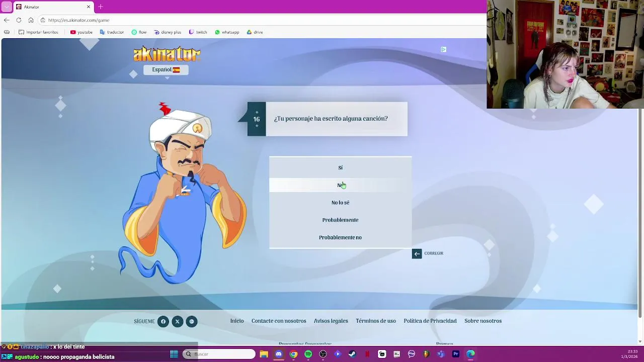Open Akinator's X social icon

[x=177, y=321]
